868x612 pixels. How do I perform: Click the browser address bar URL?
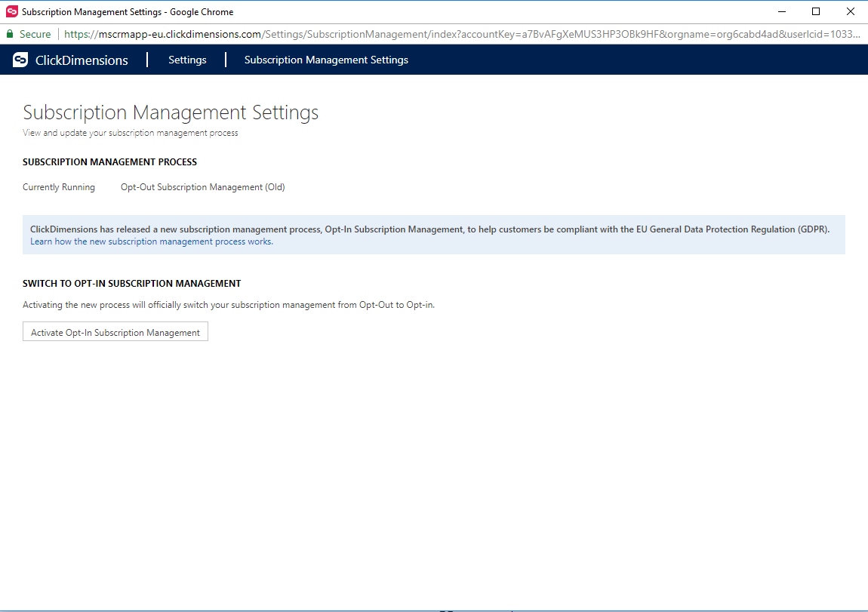coord(462,34)
